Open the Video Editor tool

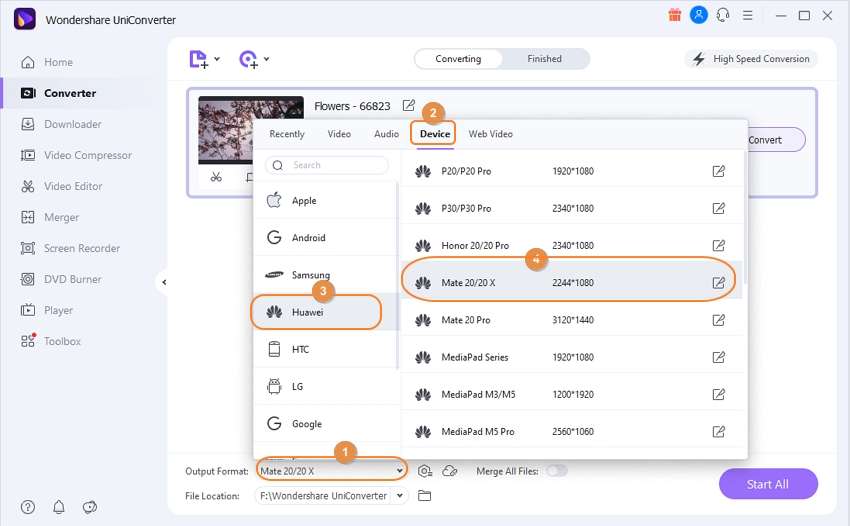click(61, 186)
